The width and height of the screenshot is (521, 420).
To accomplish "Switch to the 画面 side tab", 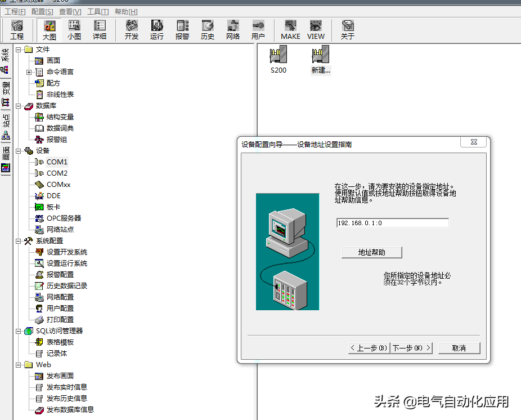I will click(5, 160).
